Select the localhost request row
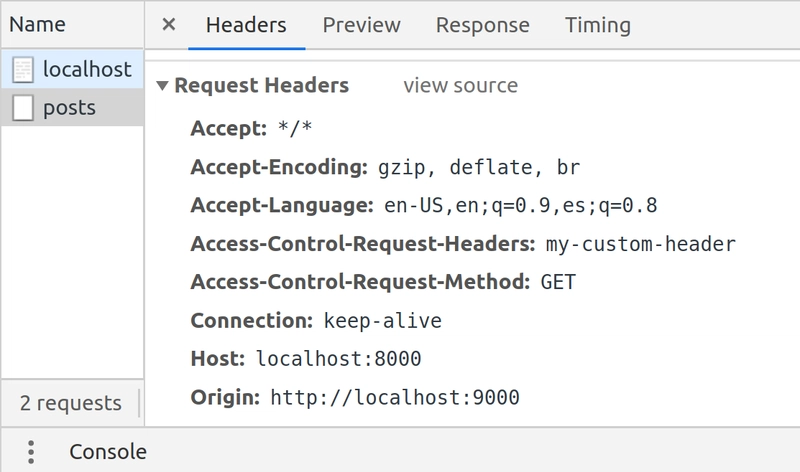This screenshot has height=472, width=800. pyautogui.click(x=72, y=69)
